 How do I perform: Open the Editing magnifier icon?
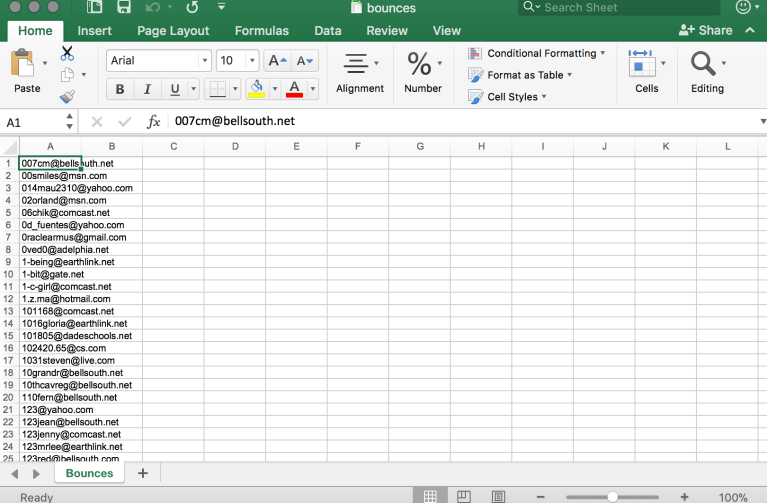click(703, 66)
